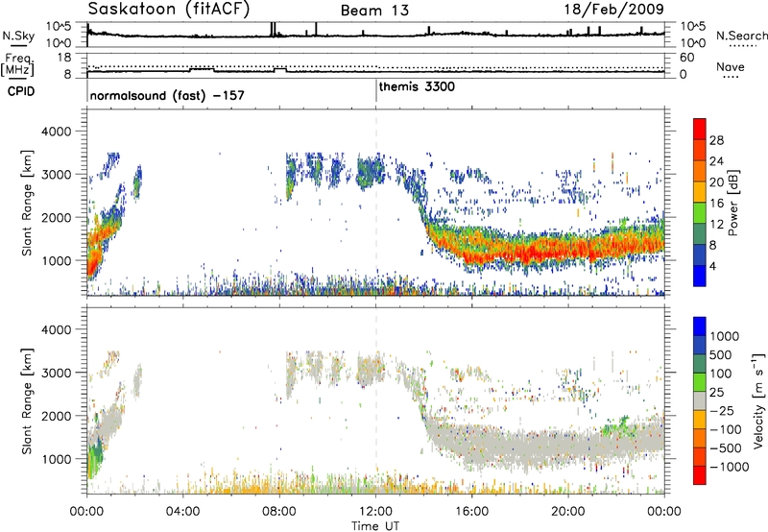Click the "normalsound (fast) -157" label
The image size is (768, 532).
(x=167, y=95)
